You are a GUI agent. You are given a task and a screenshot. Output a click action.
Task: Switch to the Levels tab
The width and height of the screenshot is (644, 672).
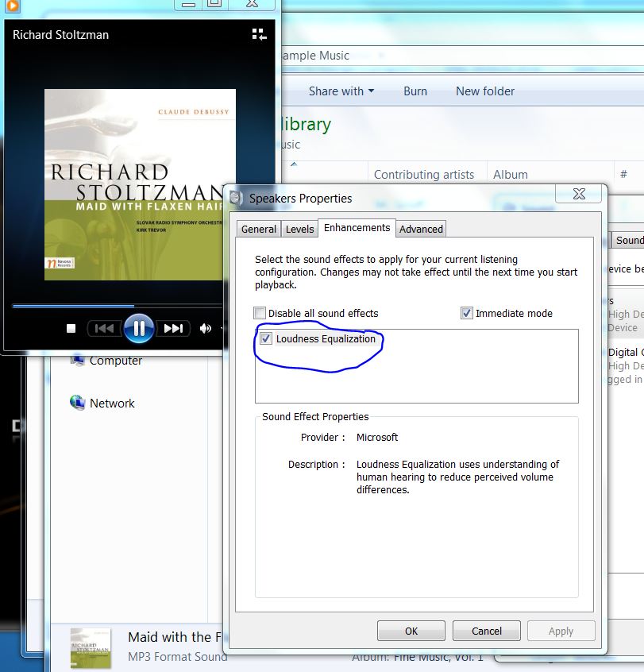tap(299, 229)
